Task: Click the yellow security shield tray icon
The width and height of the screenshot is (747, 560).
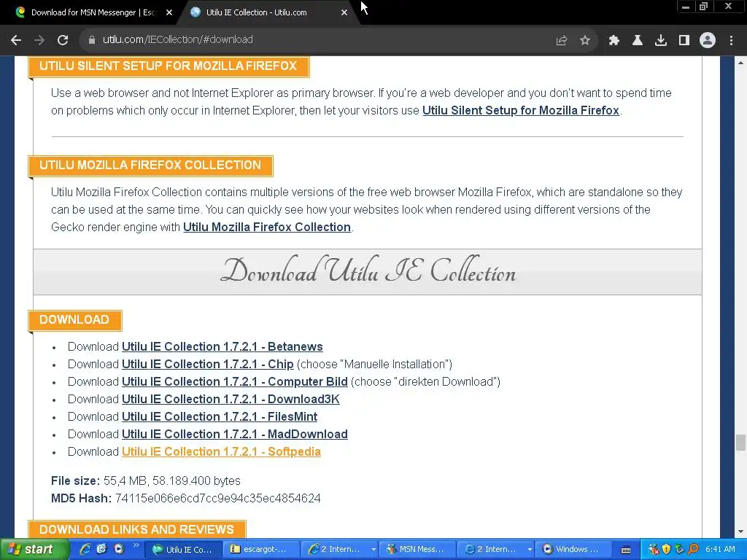Action: pos(667,550)
